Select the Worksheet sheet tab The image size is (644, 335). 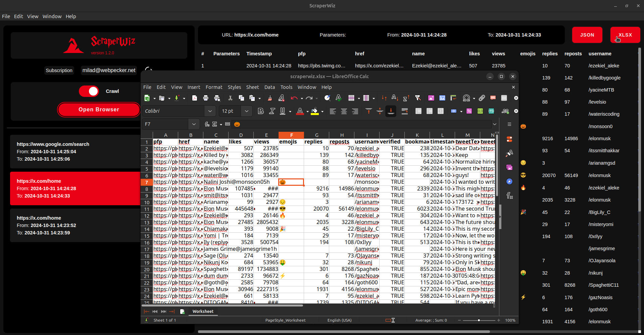coord(203,312)
